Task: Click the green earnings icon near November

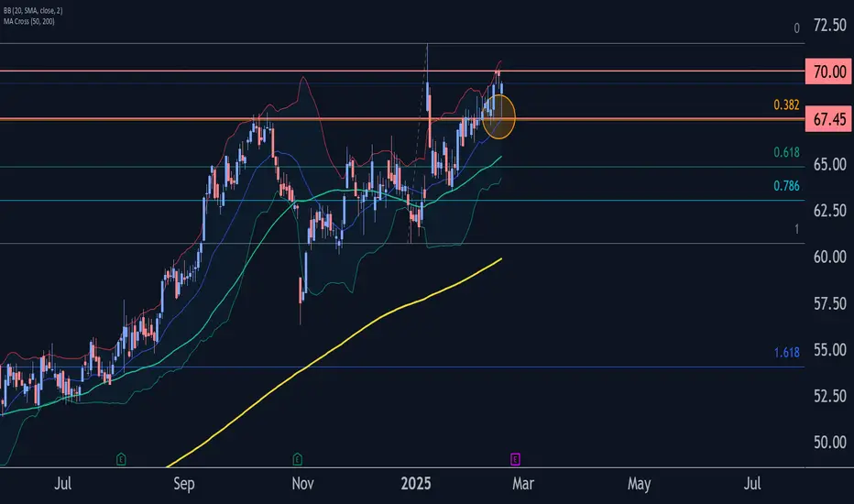Action: [x=297, y=459]
